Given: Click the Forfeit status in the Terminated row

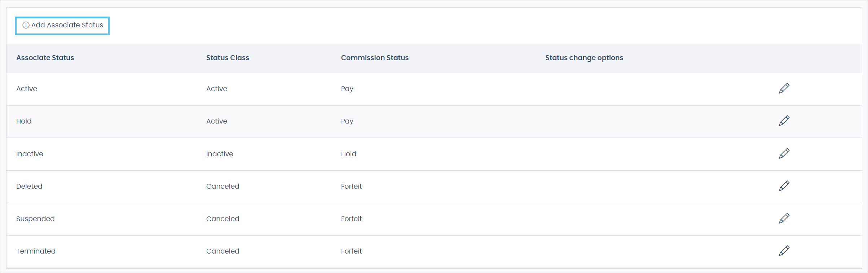Looking at the screenshot, I should [351, 251].
